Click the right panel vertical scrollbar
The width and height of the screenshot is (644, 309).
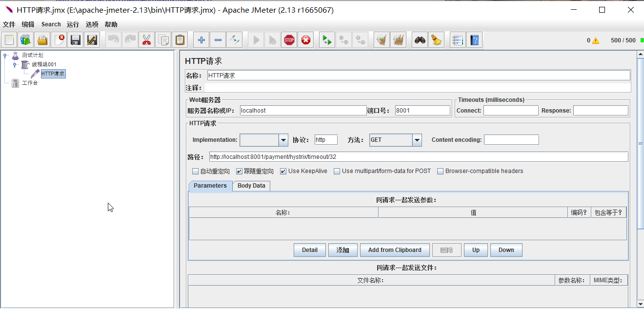(640, 144)
